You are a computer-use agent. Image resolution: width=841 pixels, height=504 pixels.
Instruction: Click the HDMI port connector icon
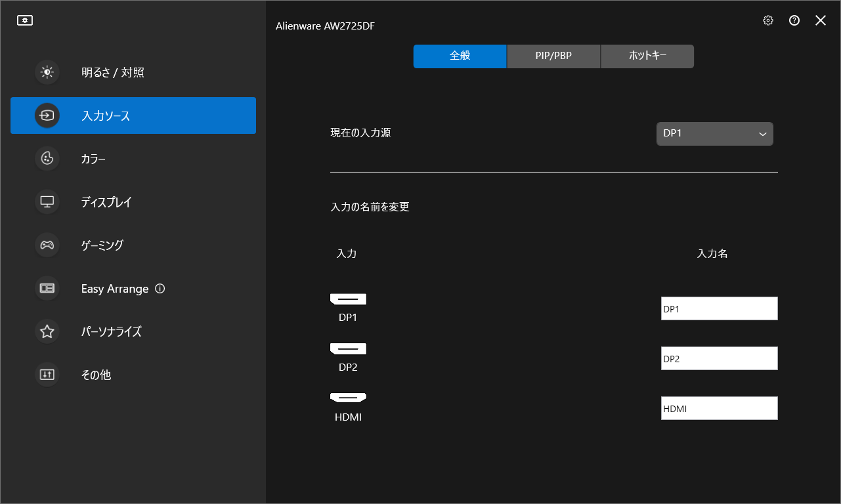348,398
